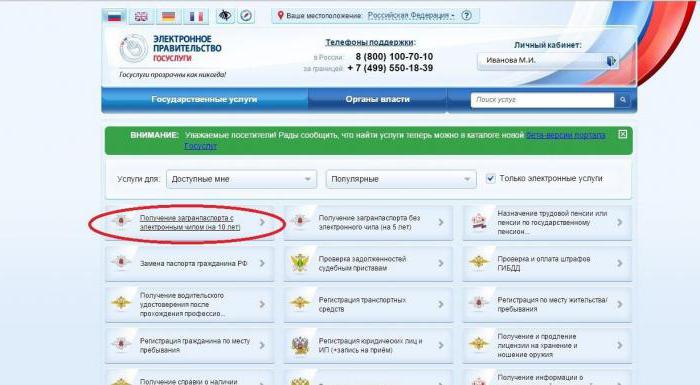
Task: Open Получение загранпаспорта без электронного чипа
Action: click(369, 222)
